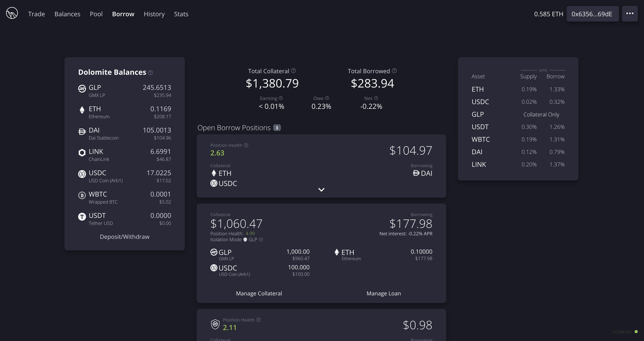Click the Borrow APR column header
Image resolution: width=644 pixels, height=341 pixels.
pos(555,77)
